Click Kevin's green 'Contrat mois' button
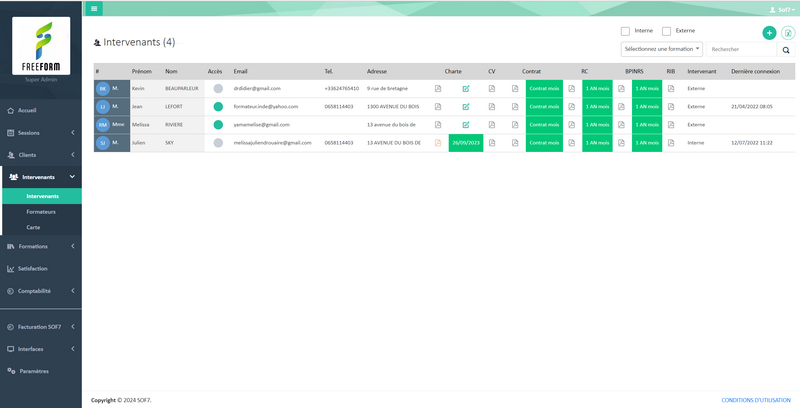Image resolution: width=800 pixels, height=408 pixels. tap(544, 89)
